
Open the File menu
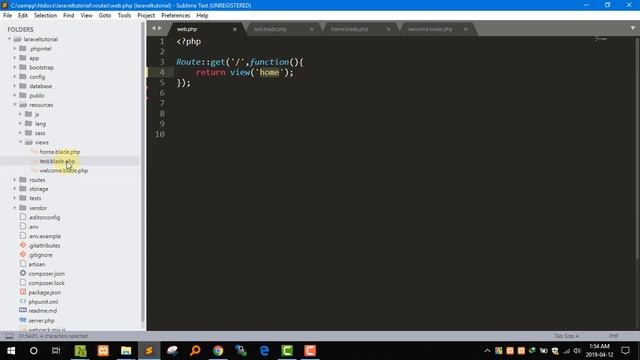pos(7,16)
